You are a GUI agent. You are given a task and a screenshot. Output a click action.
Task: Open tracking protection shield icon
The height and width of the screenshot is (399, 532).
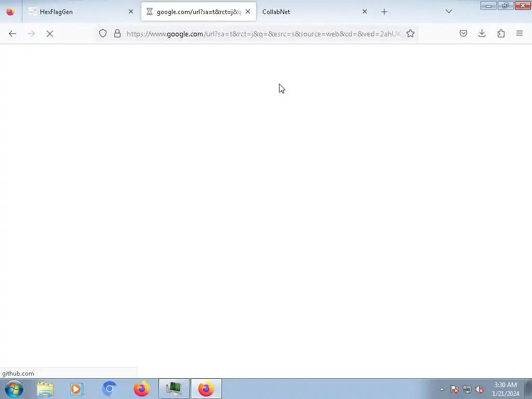[103, 33]
